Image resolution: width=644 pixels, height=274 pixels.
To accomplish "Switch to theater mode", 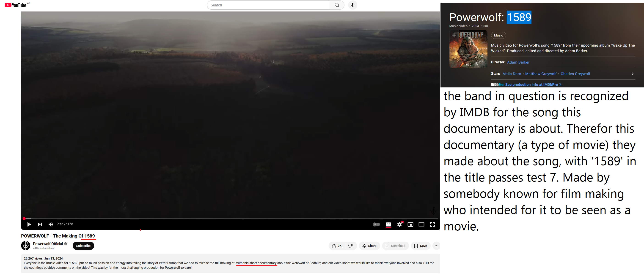I will (x=421, y=224).
